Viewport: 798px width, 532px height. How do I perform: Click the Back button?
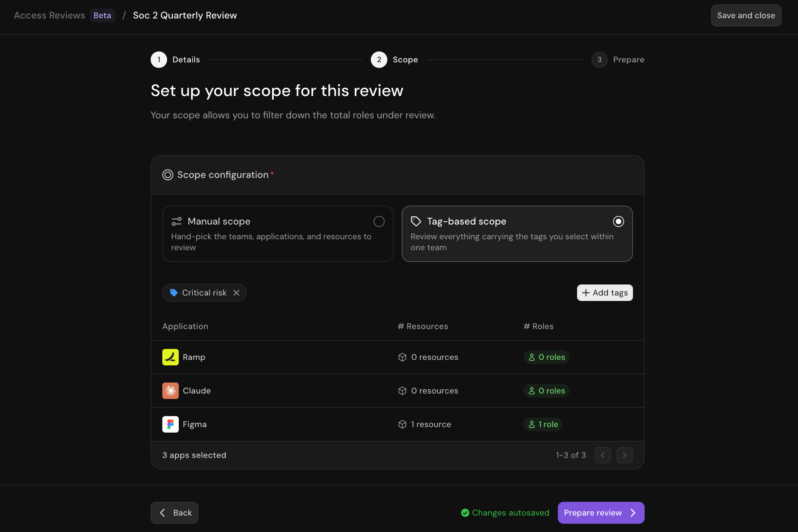click(x=174, y=512)
